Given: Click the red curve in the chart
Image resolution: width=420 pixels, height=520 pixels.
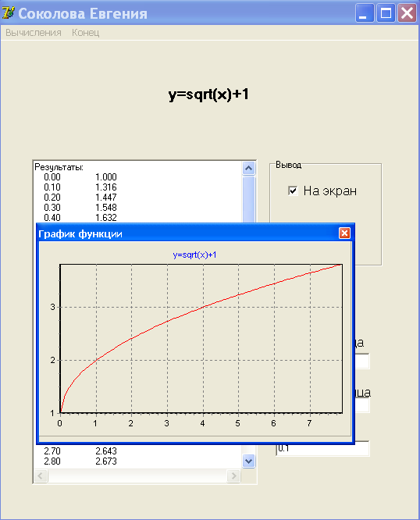Looking at the screenshot, I should (203, 308).
